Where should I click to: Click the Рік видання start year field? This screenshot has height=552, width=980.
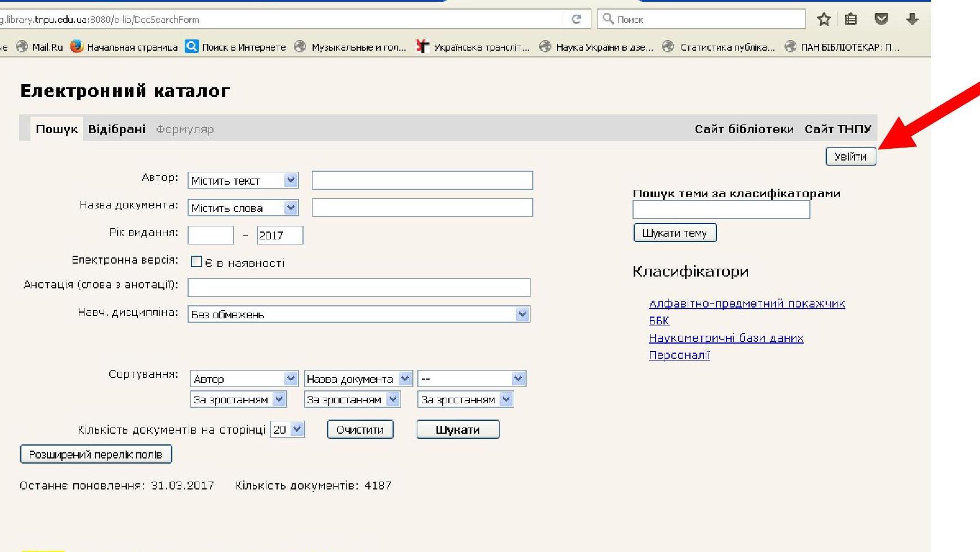coord(211,235)
